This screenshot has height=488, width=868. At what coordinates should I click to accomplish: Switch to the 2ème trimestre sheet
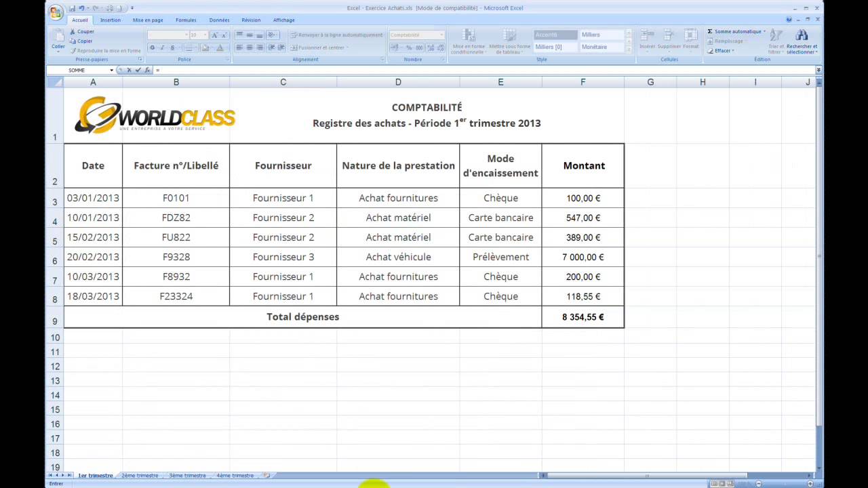tap(140, 476)
